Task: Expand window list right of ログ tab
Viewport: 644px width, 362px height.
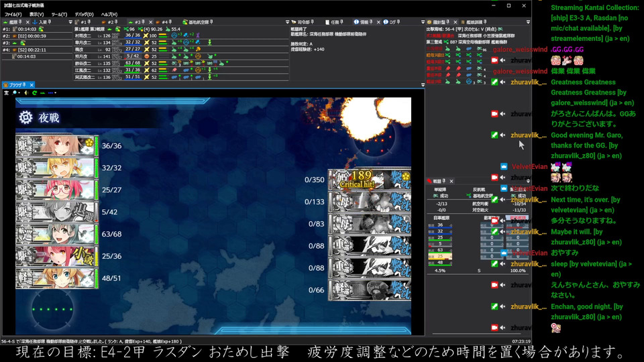Action: [x=423, y=22]
